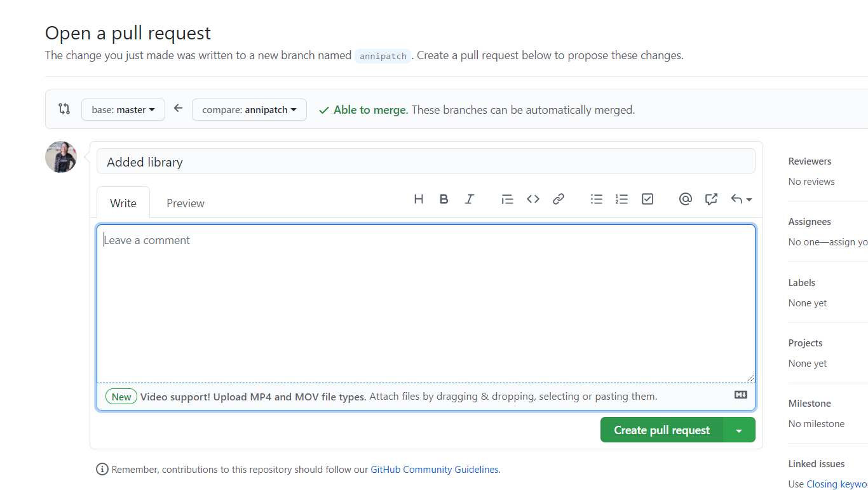Add a hyperlink via link icon
The height and width of the screenshot is (490, 868).
click(559, 200)
